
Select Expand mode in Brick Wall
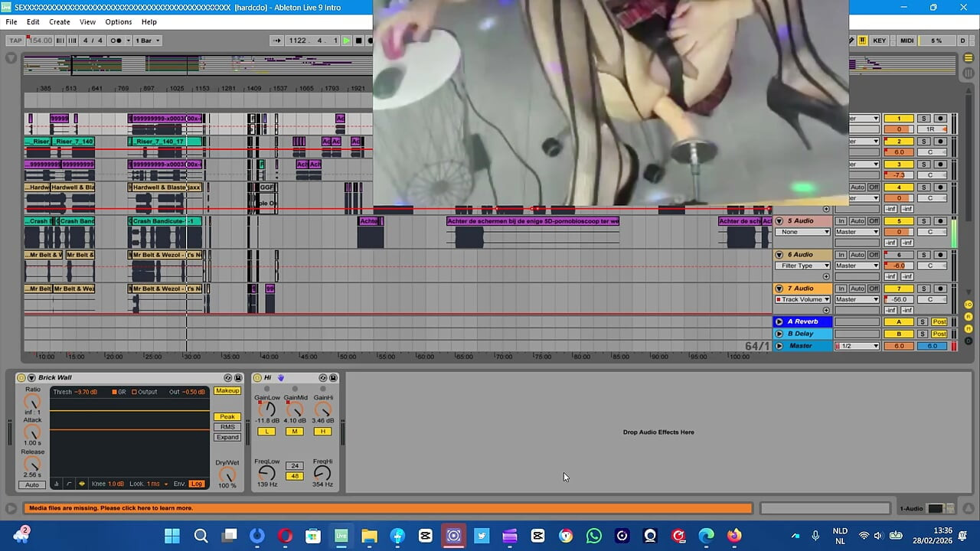(227, 438)
